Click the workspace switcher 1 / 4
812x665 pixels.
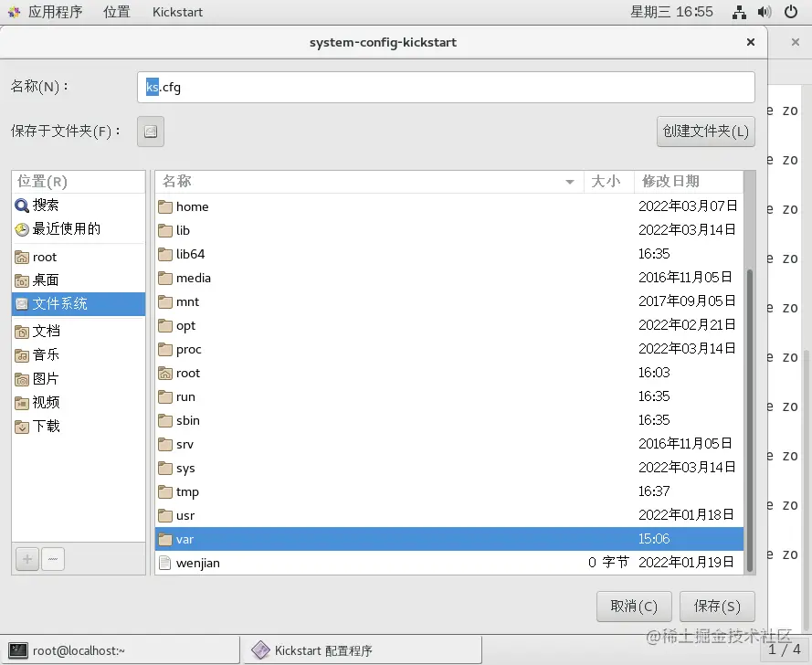[784, 649]
